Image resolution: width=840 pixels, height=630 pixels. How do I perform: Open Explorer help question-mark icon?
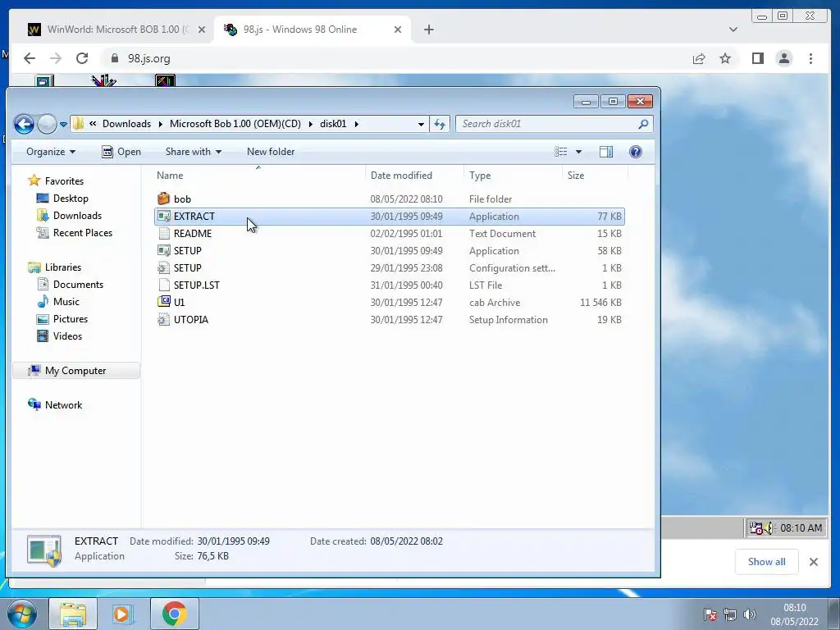(x=636, y=152)
